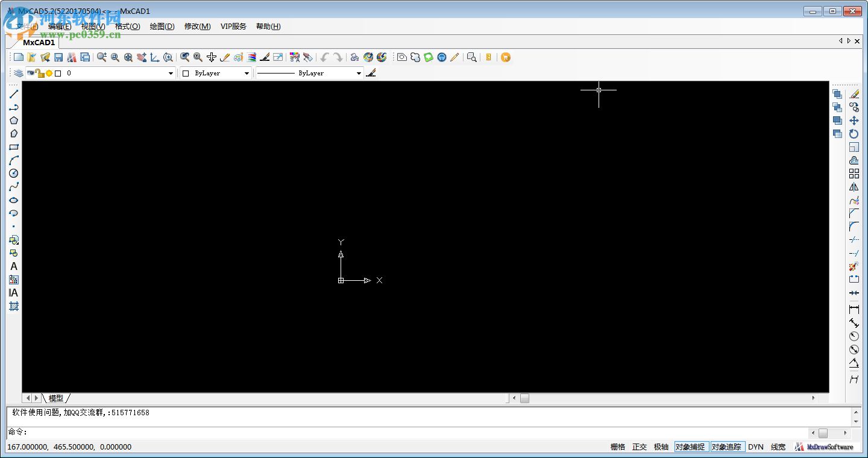This screenshot has width=868, height=458.
Task: Choose the Polygon drawing tool
Action: (13, 121)
